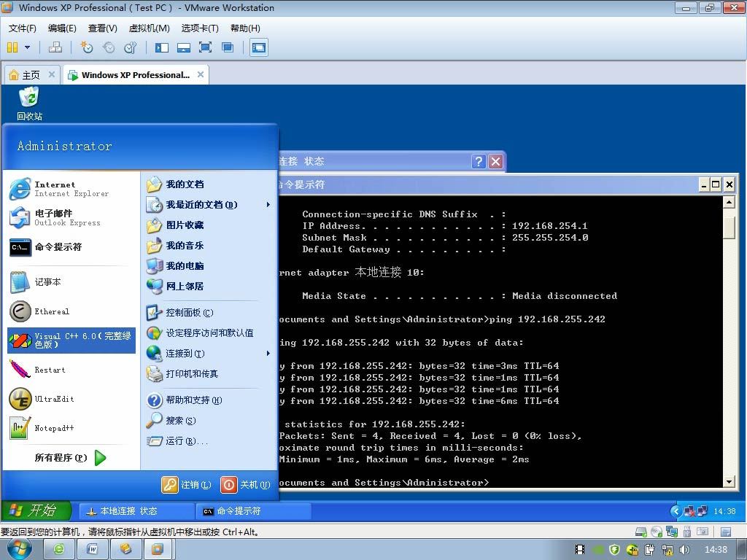Open 我的音乐 folder
This screenshot has width=747, height=560.
[209, 245]
